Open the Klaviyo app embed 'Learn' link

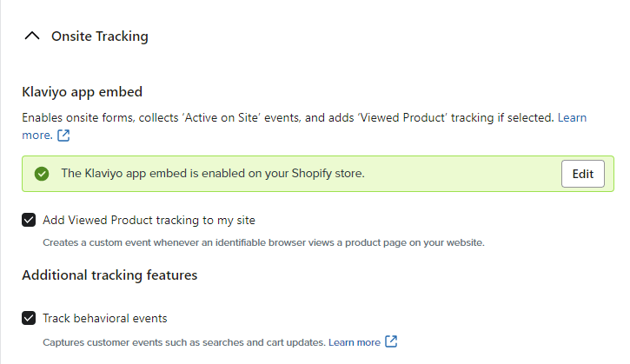tap(572, 118)
